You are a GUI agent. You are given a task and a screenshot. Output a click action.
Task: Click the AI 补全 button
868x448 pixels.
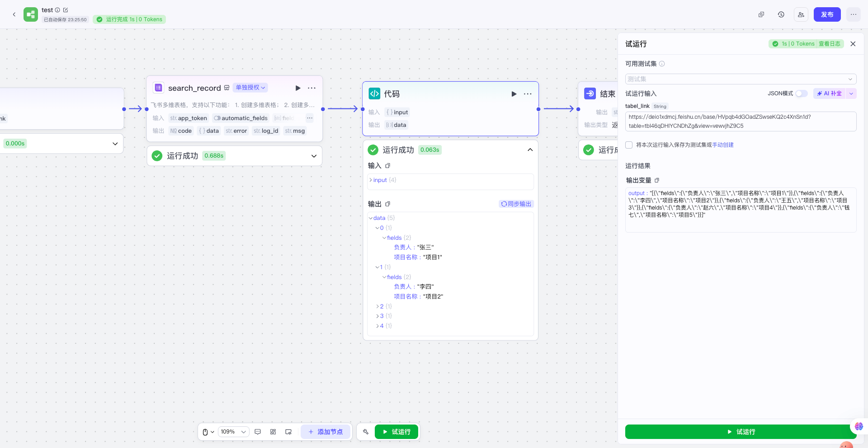pos(829,93)
